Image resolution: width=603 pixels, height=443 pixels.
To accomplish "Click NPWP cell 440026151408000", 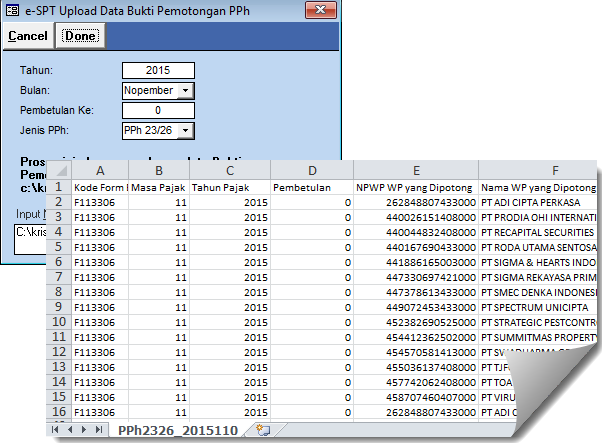I will (416, 217).
